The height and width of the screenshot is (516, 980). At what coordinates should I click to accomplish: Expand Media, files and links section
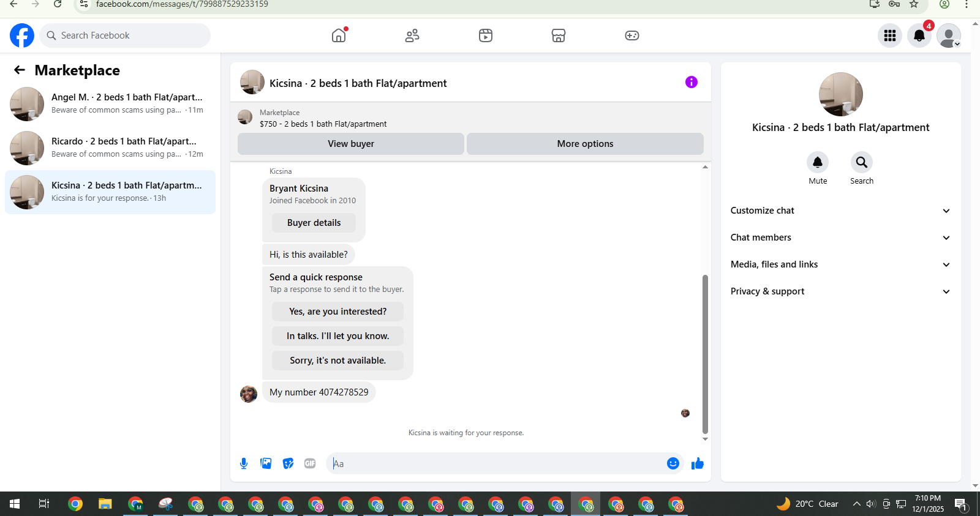click(x=840, y=264)
